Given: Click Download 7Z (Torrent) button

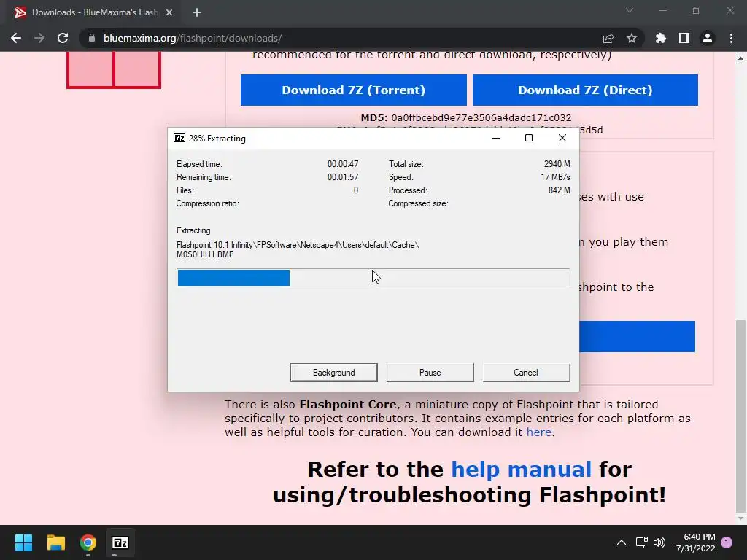Looking at the screenshot, I should [354, 90].
